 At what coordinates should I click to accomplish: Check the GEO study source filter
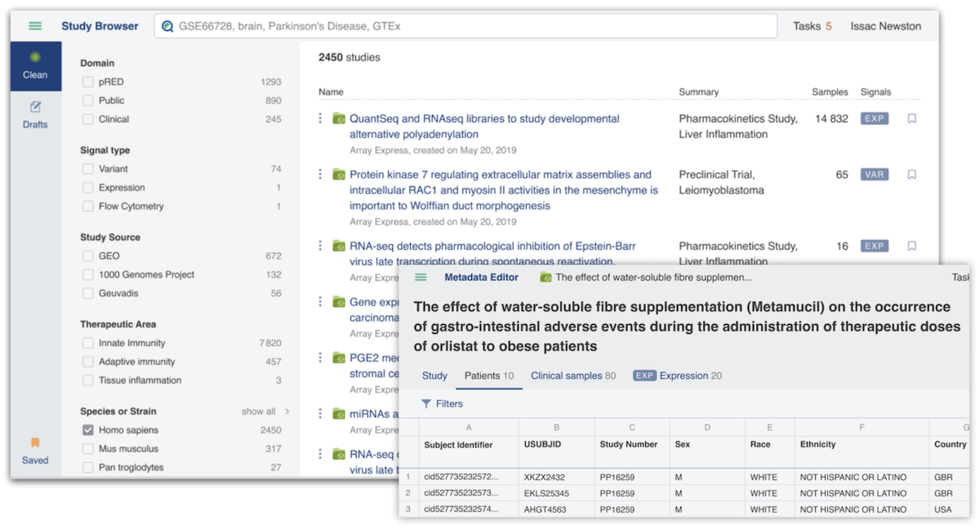87,256
